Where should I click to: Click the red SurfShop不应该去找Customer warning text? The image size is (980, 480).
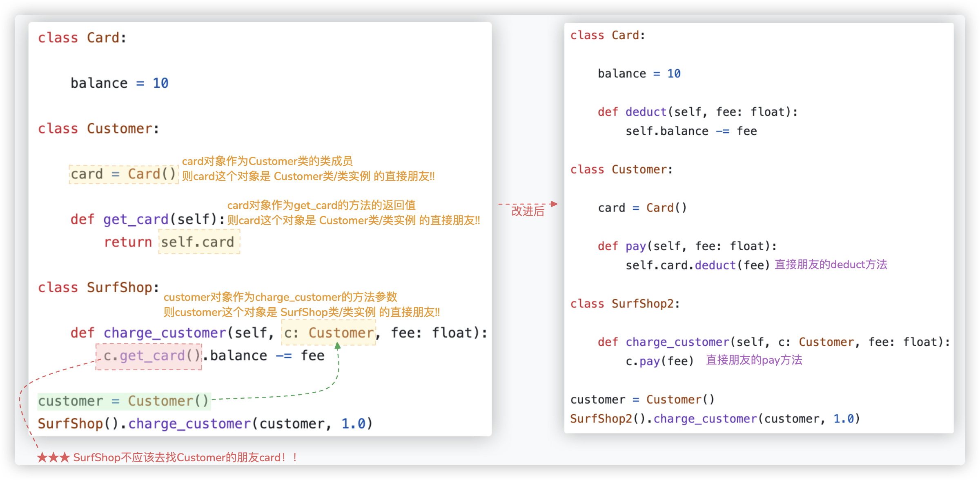coord(186,458)
